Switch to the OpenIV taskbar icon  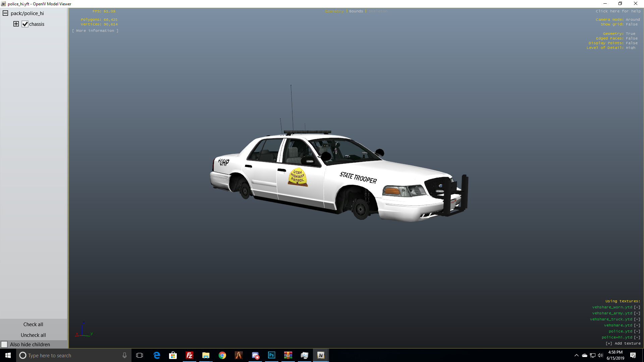pos(321,355)
